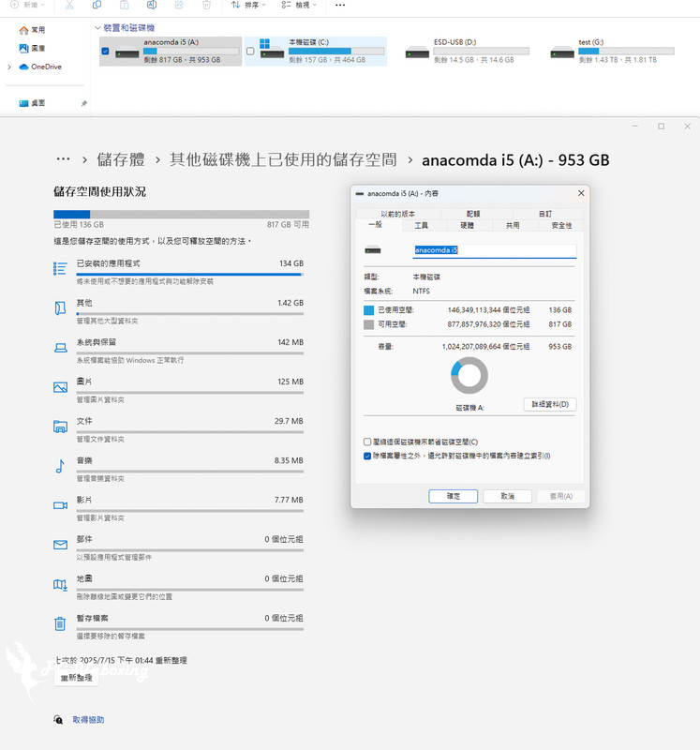Open 圖庫 Gallery in Explorer sidebar
Image resolution: width=700 pixels, height=750 pixels.
(x=32, y=49)
